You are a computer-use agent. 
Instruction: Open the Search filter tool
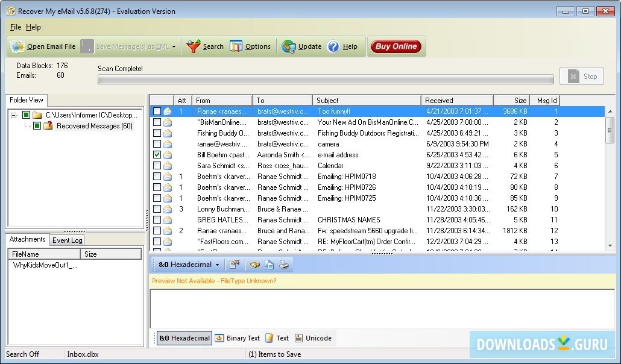pyautogui.click(x=205, y=46)
